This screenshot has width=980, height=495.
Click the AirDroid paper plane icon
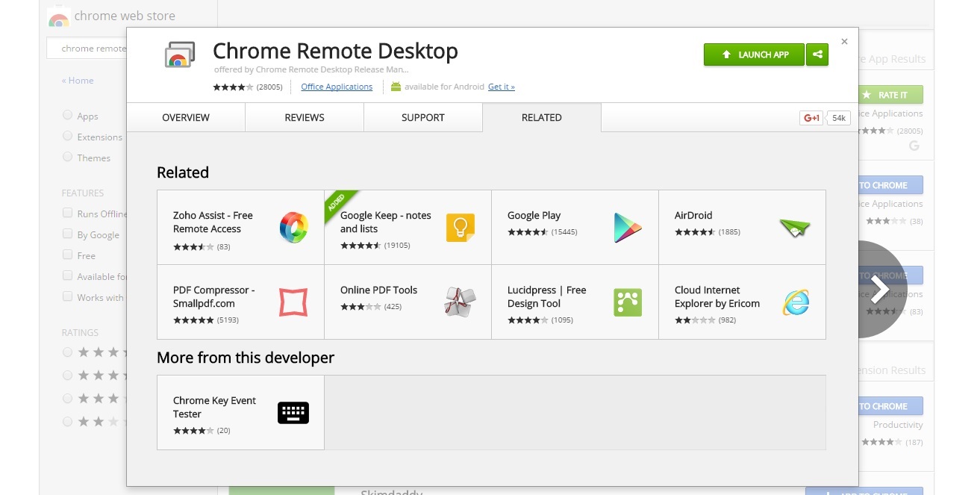tap(795, 227)
